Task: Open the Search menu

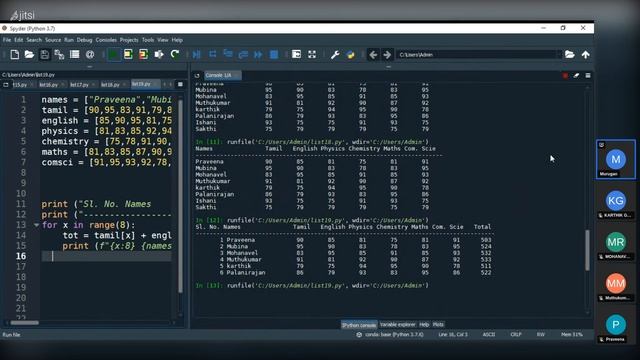Action: tap(34, 40)
